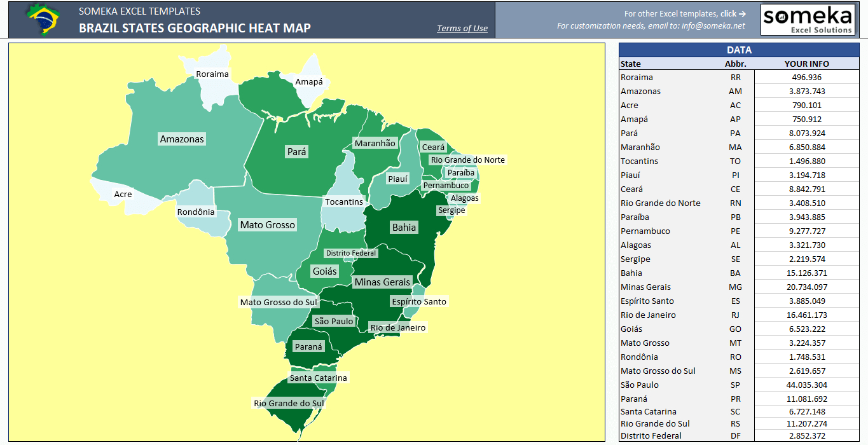868x445 pixels.
Task: Select the Pará state label on map
Action: (x=297, y=152)
